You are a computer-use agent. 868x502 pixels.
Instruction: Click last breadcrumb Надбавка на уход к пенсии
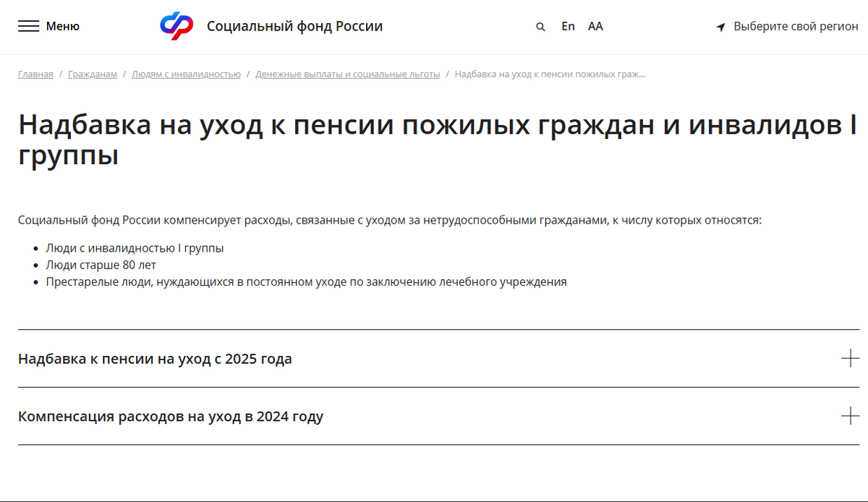click(550, 75)
